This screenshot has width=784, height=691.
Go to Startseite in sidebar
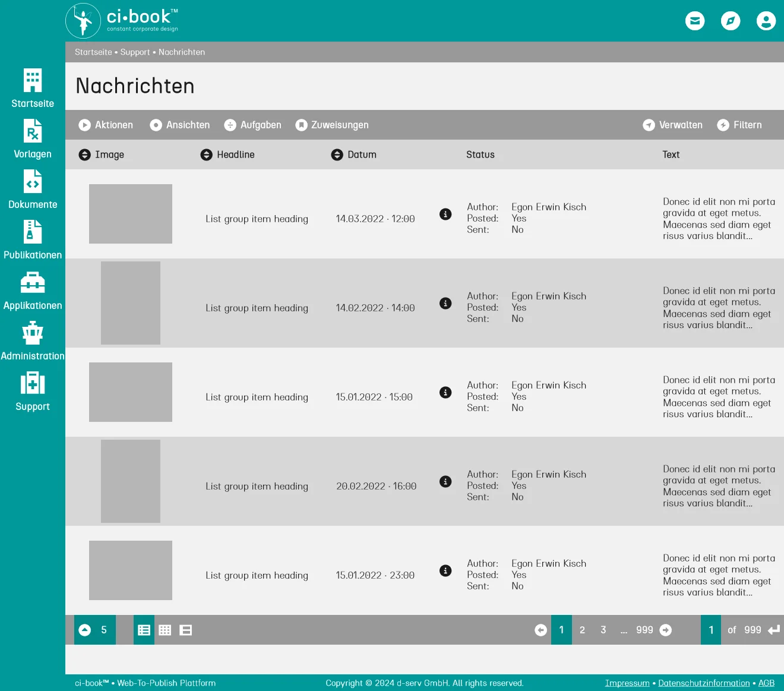[x=33, y=89]
